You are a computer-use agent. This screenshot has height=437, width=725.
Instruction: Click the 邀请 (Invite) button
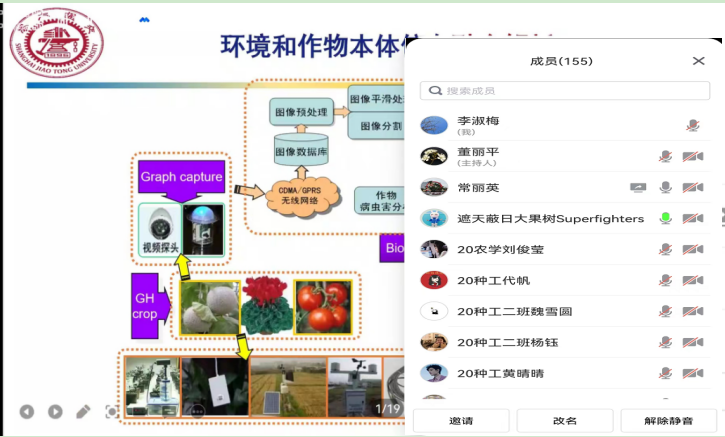pos(461,421)
